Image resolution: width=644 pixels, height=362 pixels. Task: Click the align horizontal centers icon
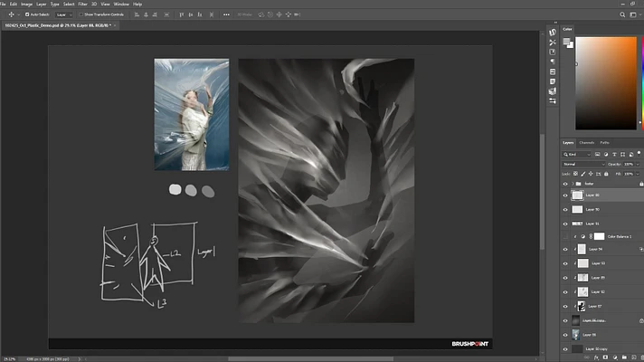click(146, 14)
